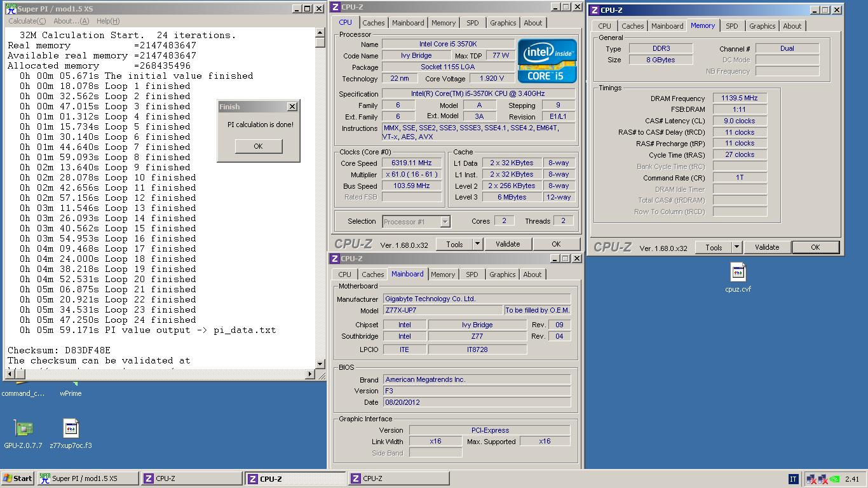
Task: Click the DRAM Frequency 1139.5 MHz field
Action: tap(740, 98)
